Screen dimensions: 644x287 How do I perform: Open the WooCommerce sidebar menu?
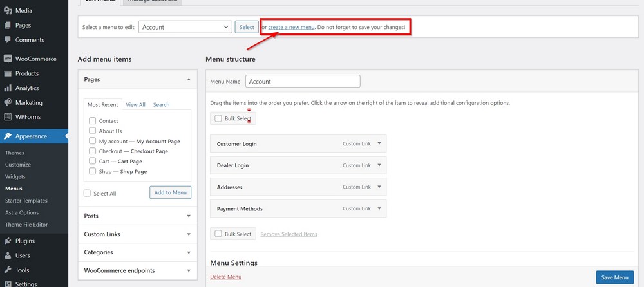coord(34,59)
